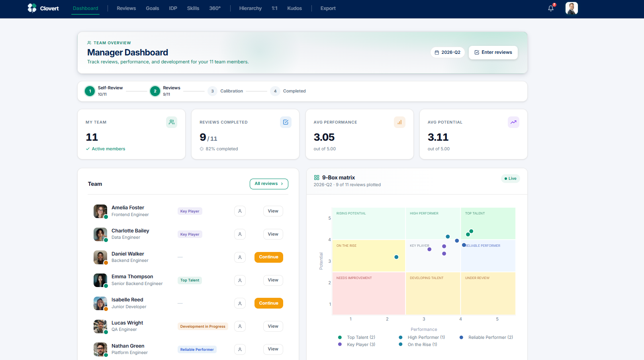This screenshot has height=360, width=644.
Task: Open the Export nav item
Action: tap(328, 8)
